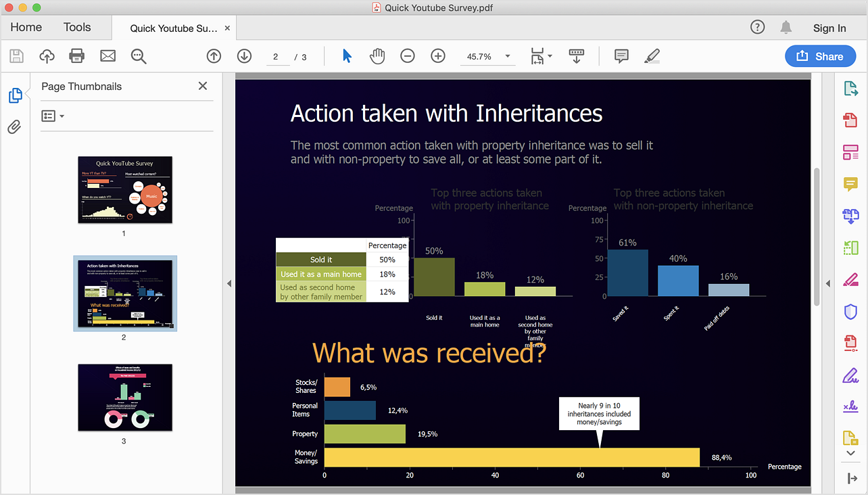
Task: Click the Upload to cloud icon
Action: point(47,56)
